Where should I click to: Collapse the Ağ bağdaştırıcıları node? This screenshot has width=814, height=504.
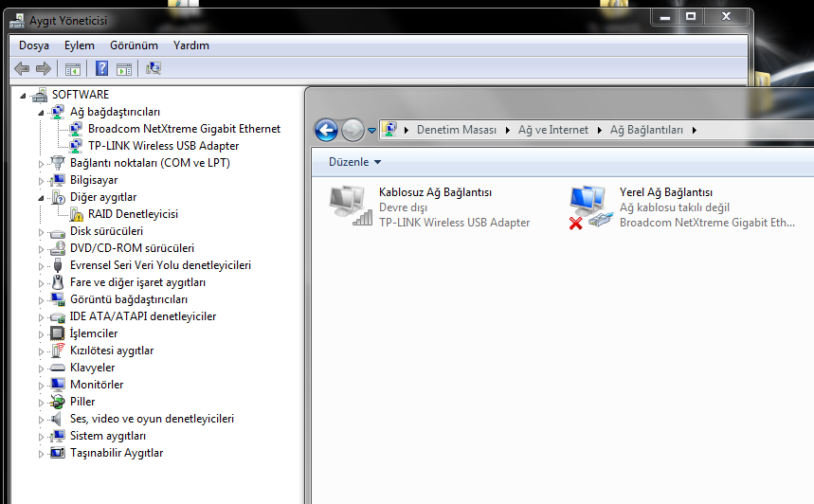point(41,113)
